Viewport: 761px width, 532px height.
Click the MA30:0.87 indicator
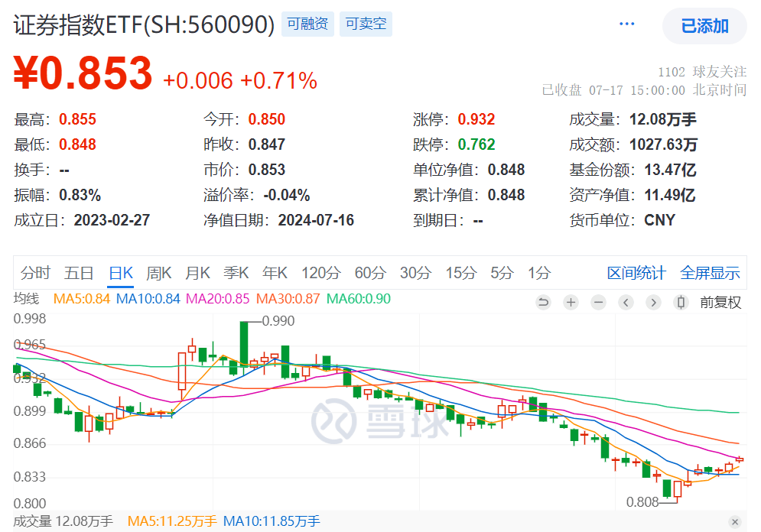pos(288,299)
